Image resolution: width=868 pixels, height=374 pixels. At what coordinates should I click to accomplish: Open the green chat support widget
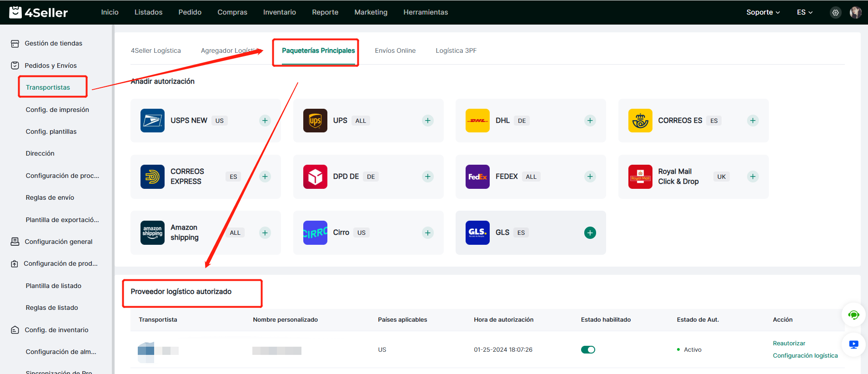pyautogui.click(x=853, y=314)
